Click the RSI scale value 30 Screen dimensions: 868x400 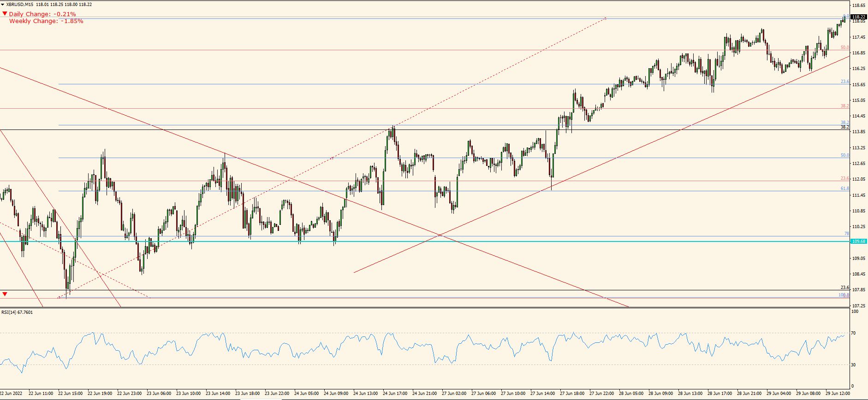click(x=854, y=365)
